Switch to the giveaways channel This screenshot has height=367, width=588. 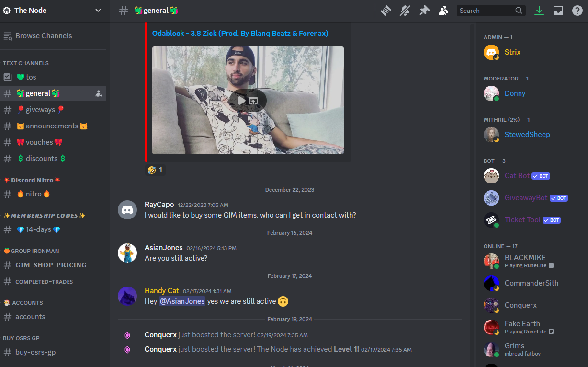coord(53,110)
